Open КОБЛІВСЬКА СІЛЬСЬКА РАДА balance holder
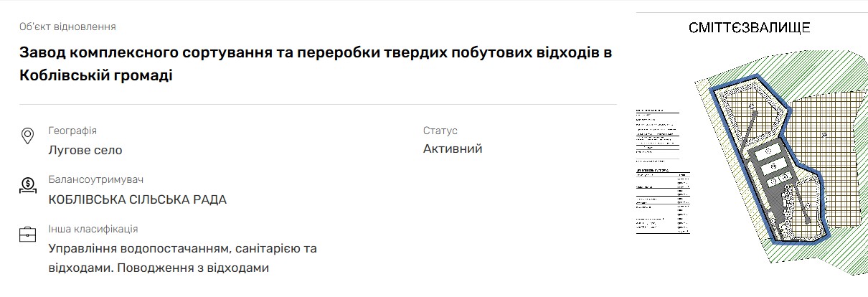The image size is (868, 297). tap(138, 199)
